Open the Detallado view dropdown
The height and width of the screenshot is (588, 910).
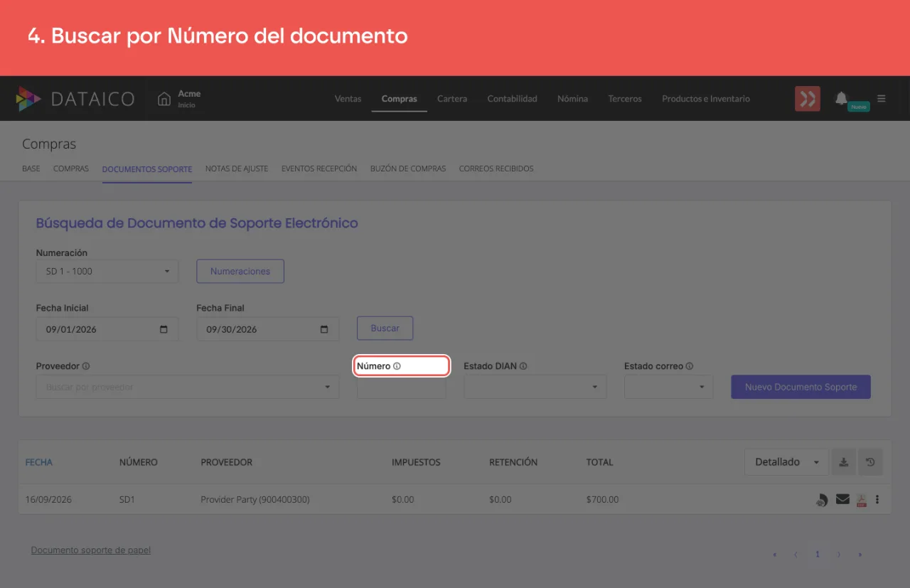pos(786,462)
